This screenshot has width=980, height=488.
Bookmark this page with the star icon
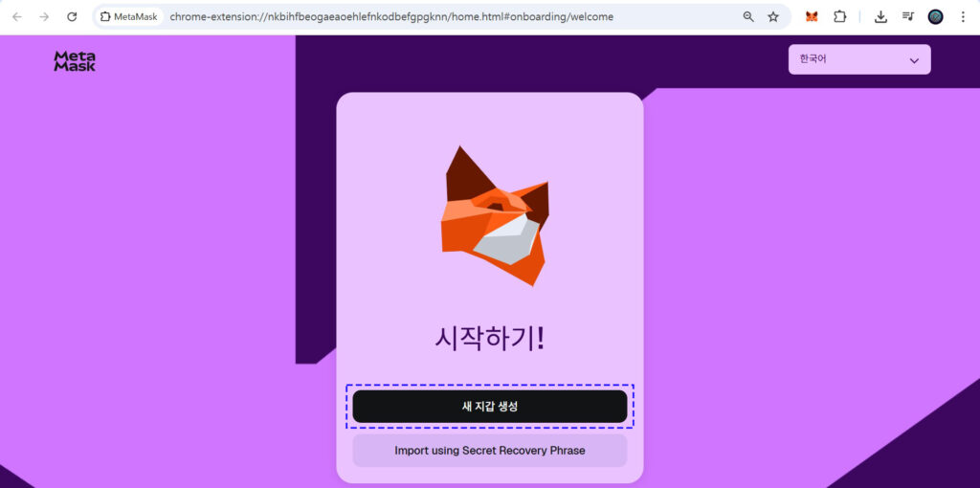(x=773, y=16)
